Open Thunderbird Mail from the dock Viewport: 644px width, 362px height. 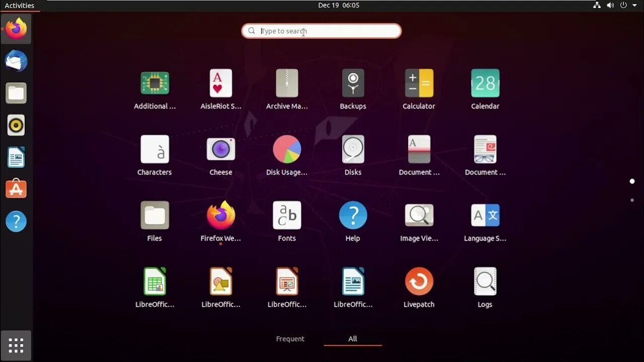point(16,61)
